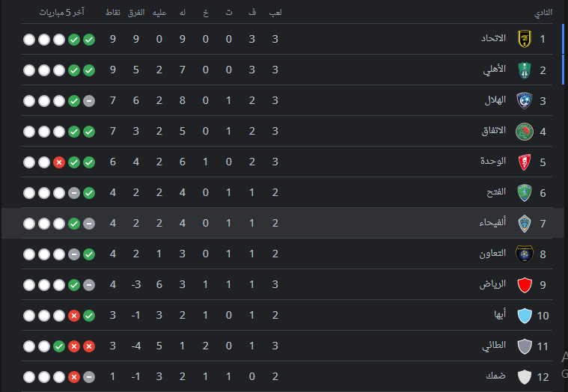568x392 pixels.
Task: Click the Al-Wehda red crest icon
Action: pos(524,162)
